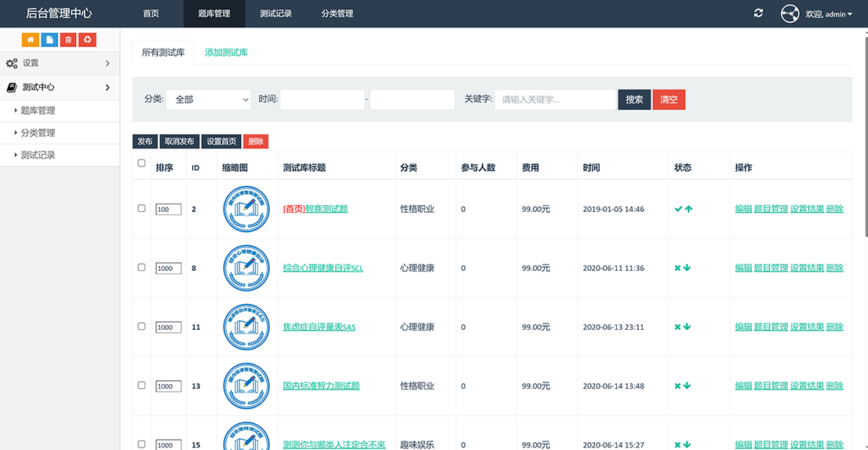Click the red 删除 batch button
Screen dimensions: 868x450
256,141
